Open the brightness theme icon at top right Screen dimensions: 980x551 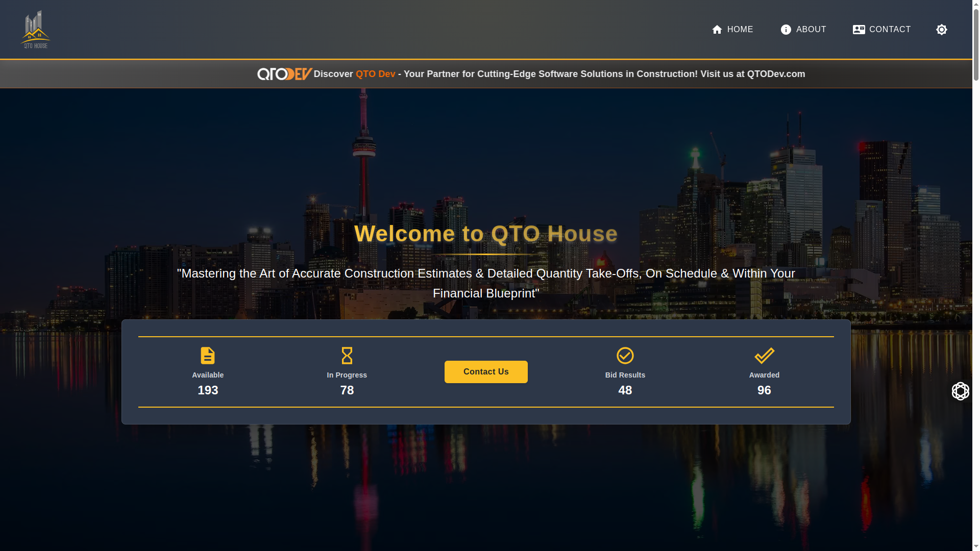point(942,30)
